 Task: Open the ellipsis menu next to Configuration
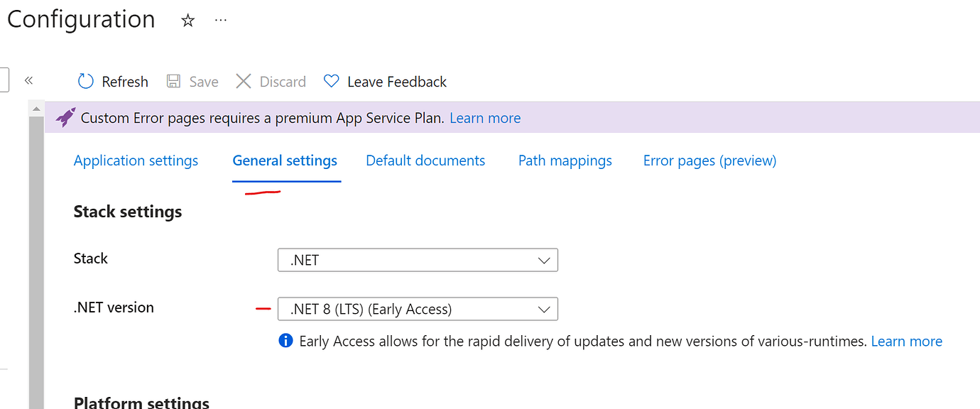click(220, 19)
